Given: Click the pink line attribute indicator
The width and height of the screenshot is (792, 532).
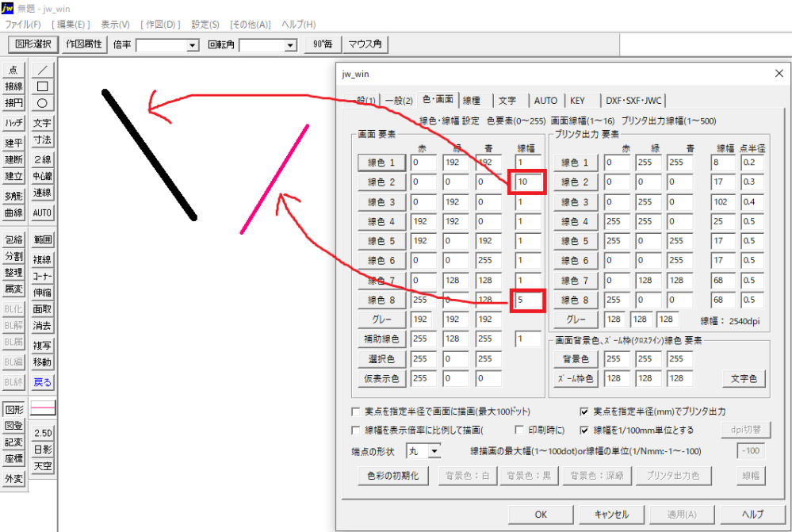Looking at the screenshot, I should 43,408.
